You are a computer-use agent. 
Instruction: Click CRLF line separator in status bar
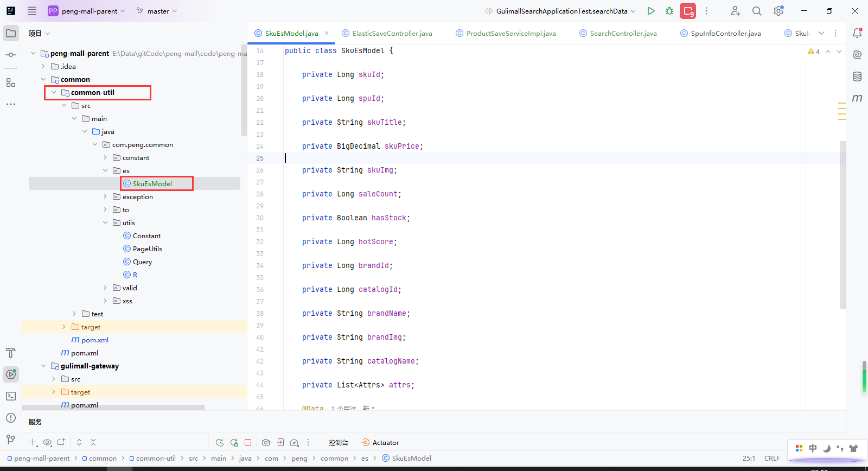[x=772, y=458]
